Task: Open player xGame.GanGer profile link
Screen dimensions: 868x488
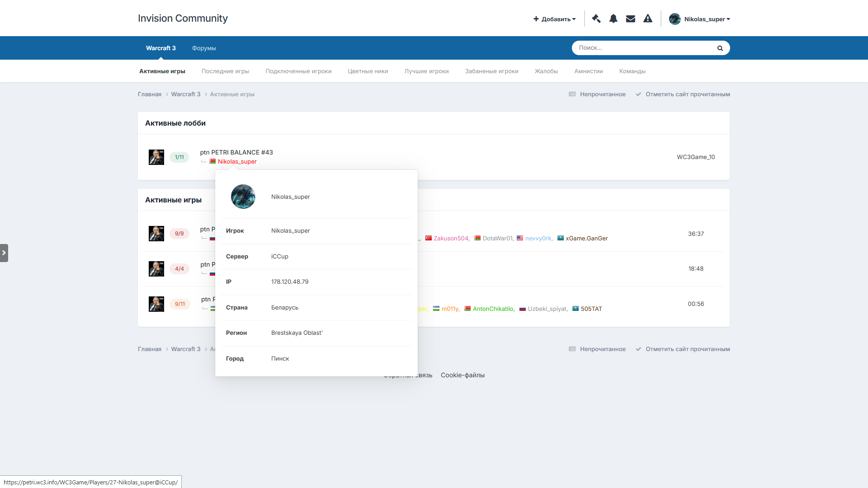Action: point(586,238)
